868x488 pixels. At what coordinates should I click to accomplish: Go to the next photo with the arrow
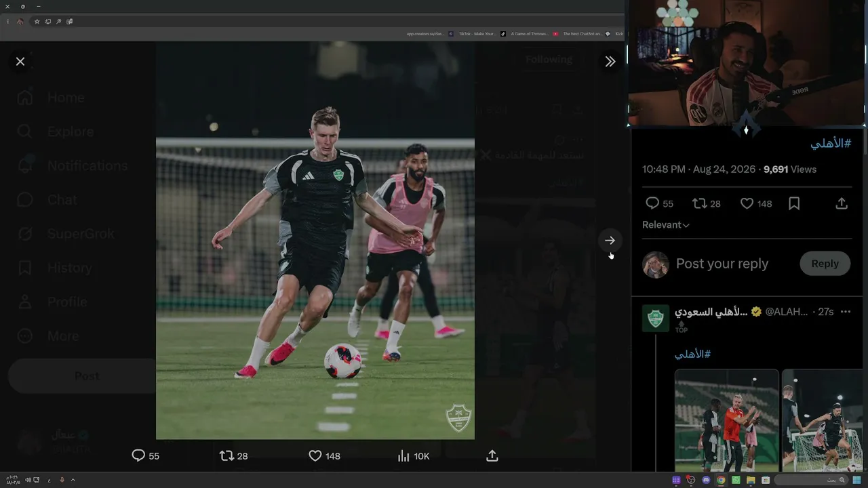pos(610,241)
